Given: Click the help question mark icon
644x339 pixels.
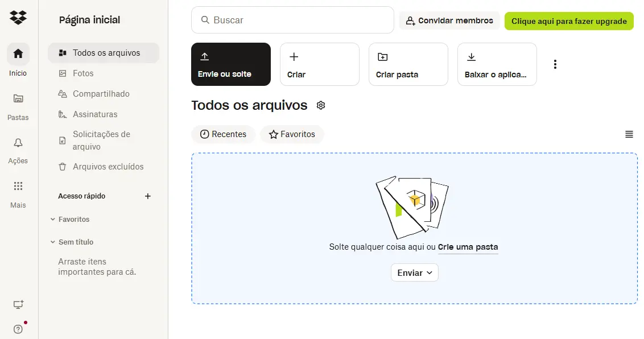Looking at the screenshot, I should pos(19,329).
